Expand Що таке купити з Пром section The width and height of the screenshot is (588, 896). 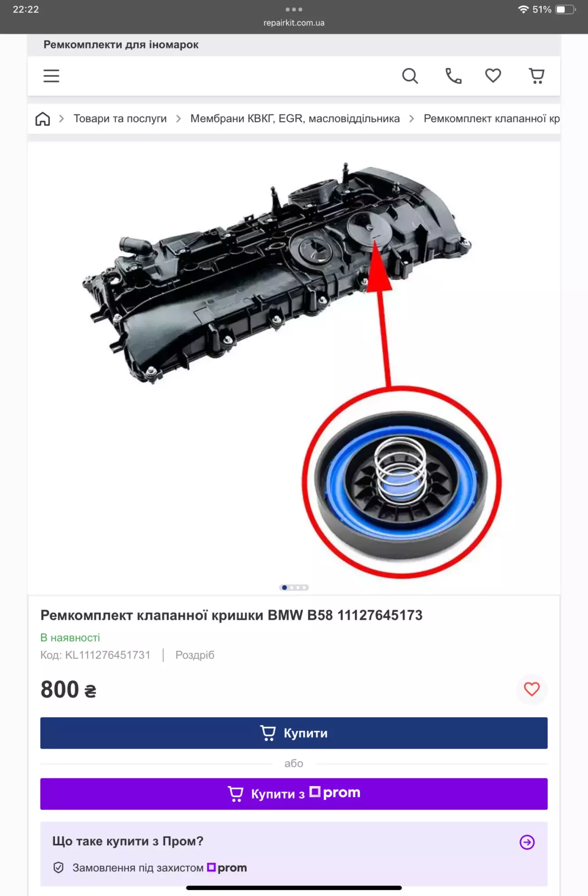(x=294, y=842)
